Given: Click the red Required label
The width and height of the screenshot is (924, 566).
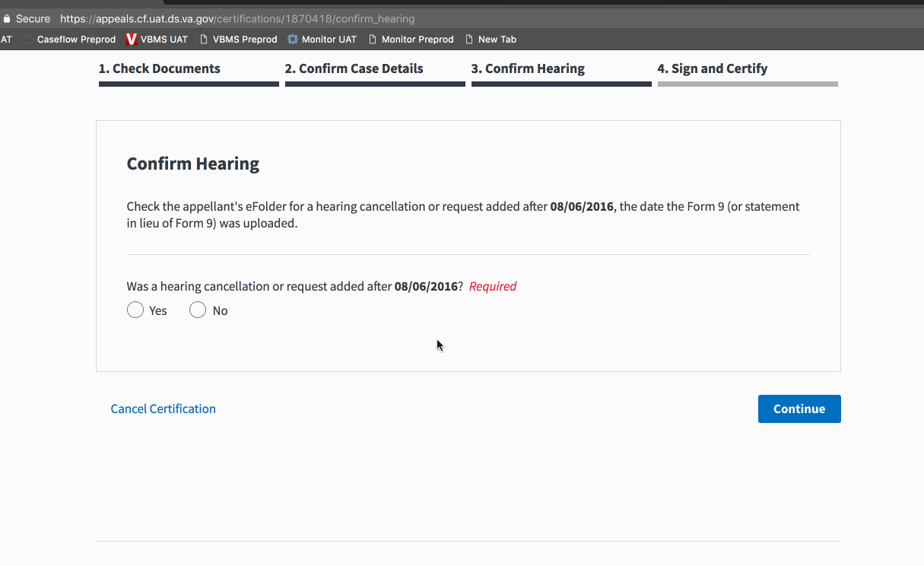Looking at the screenshot, I should coord(493,286).
